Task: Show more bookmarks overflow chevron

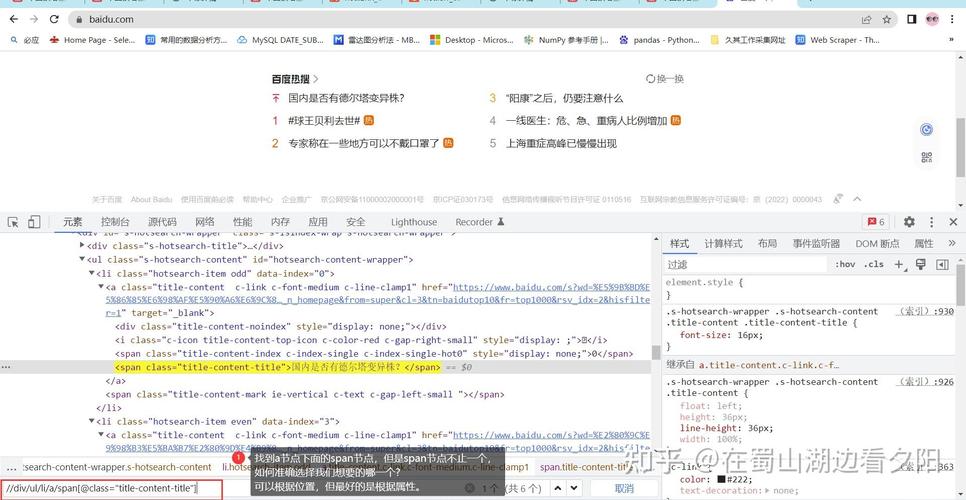Action: 951,40
